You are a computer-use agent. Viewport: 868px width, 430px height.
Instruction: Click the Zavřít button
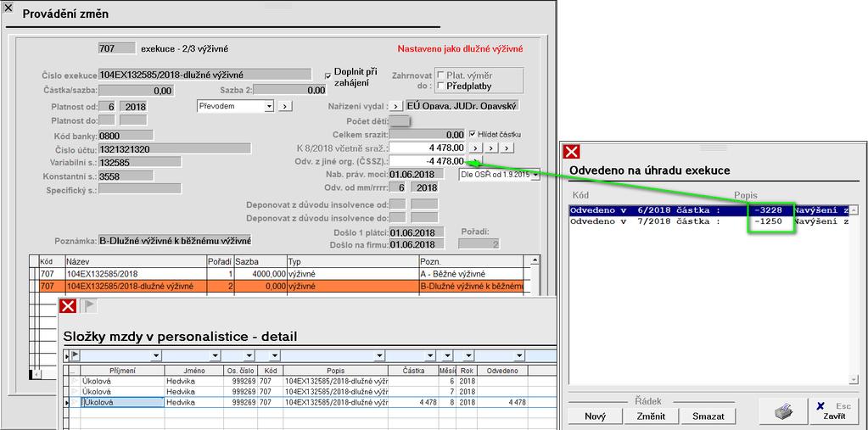coord(834,411)
